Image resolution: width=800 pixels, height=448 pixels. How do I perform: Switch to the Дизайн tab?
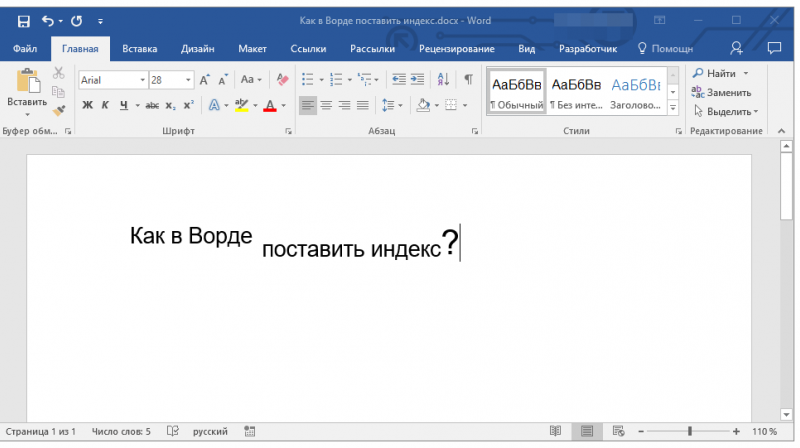(197, 49)
